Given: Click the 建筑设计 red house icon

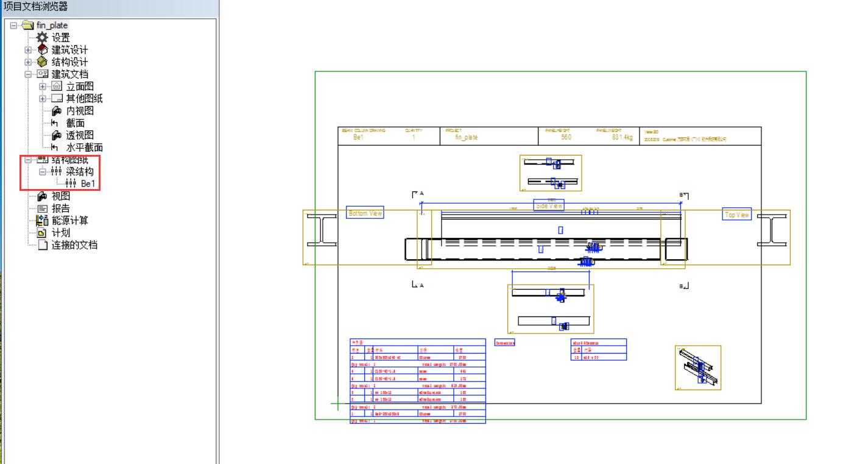Looking at the screenshot, I should 43,50.
